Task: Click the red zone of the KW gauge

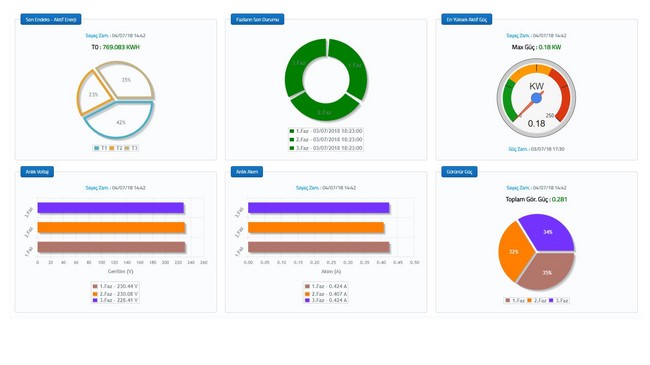Action: point(565,95)
